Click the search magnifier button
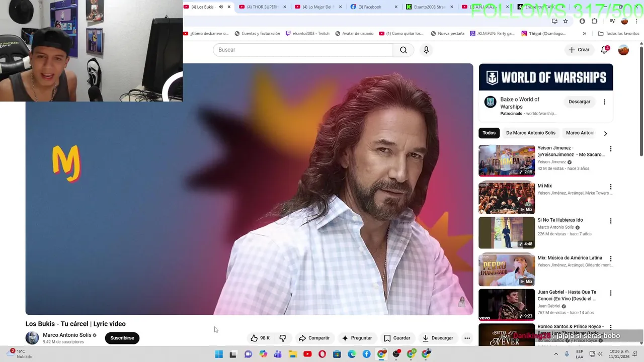 (404, 50)
